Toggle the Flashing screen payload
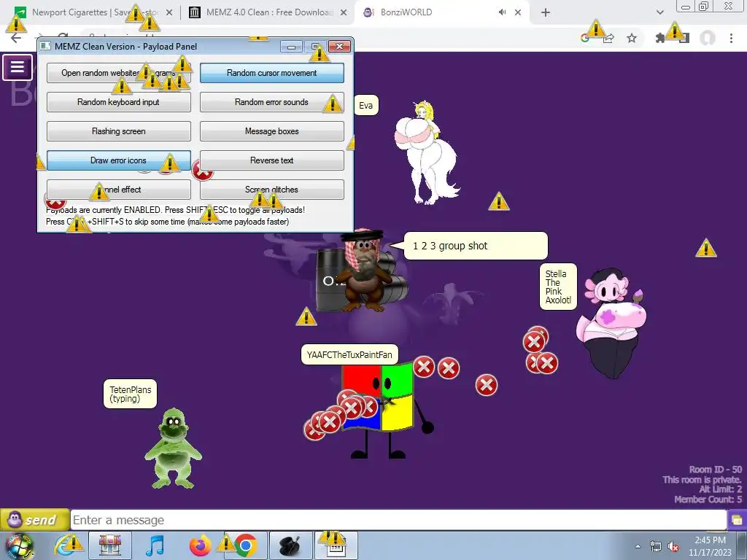747x560 pixels. [x=119, y=131]
